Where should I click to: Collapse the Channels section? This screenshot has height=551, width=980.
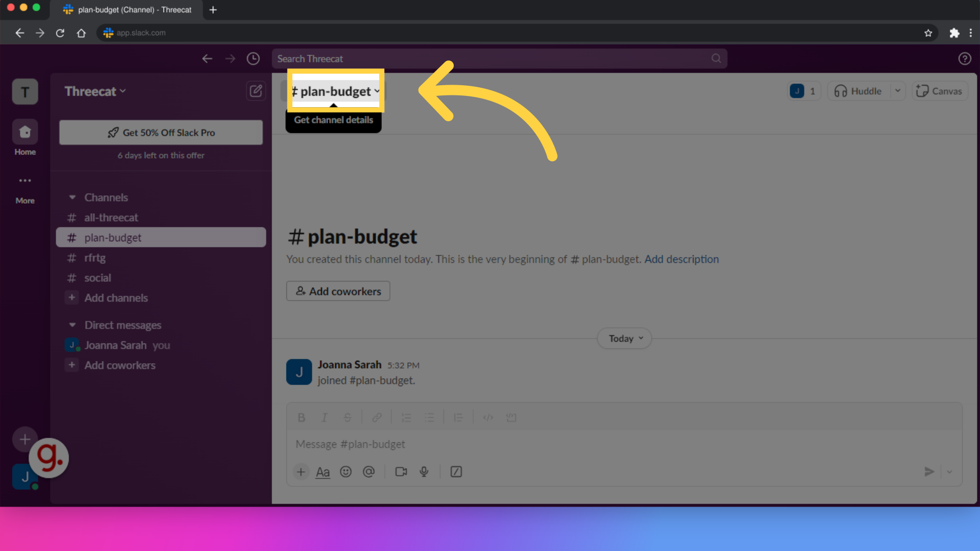click(x=72, y=197)
